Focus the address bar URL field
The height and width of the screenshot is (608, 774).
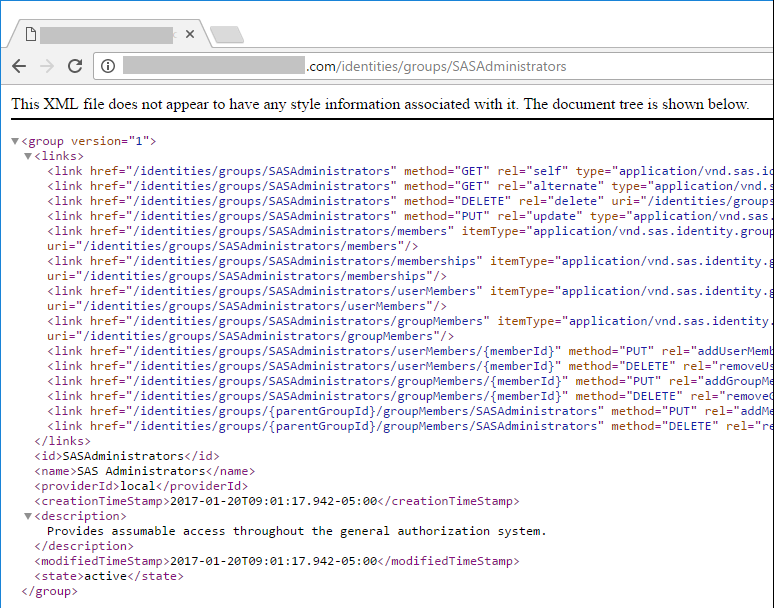tap(434, 66)
